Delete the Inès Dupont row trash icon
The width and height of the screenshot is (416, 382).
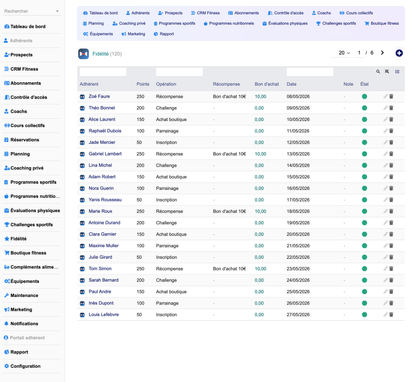tap(391, 303)
